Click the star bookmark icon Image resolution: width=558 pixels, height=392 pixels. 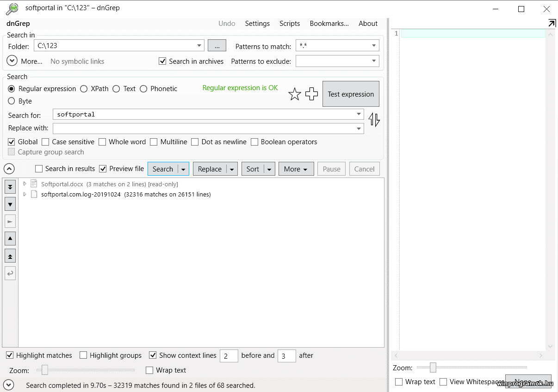click(294, 94)
